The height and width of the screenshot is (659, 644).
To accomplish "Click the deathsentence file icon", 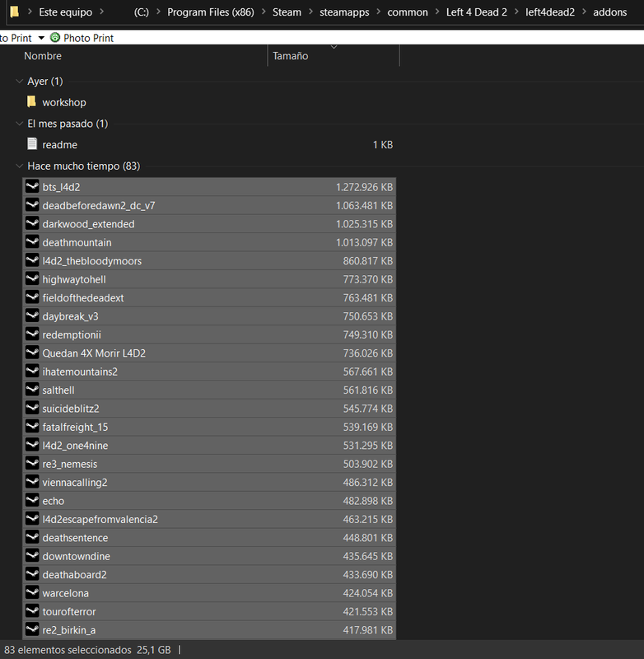I will click(32, 538).
